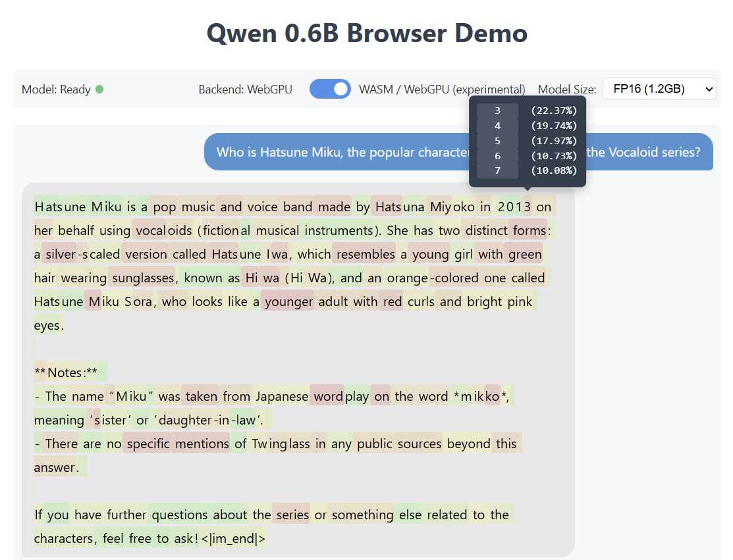Click the 'Japanese' token in the notes
Viewport: 733px width, 560px height.
281,397
